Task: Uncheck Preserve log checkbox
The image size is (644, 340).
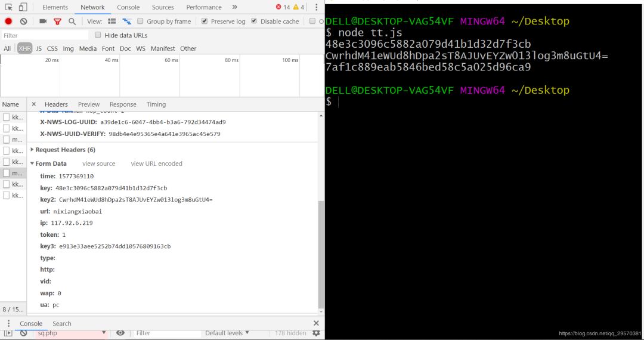Action: [x=205, y=21]
